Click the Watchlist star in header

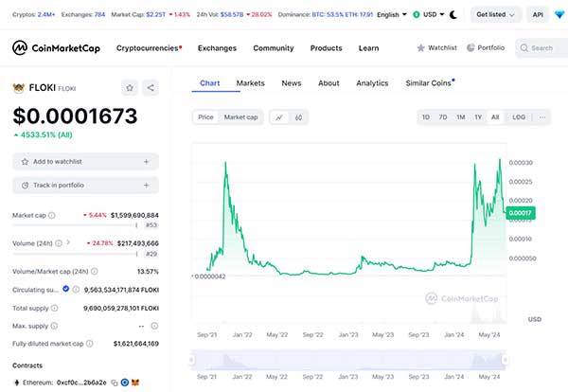[x=420, y=48]
